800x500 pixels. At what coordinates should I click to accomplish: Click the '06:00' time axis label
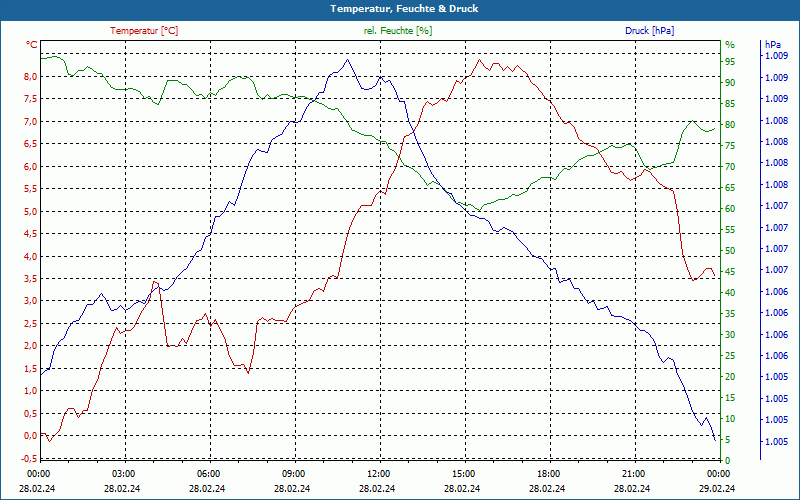pyautogui.click(x=208, y=473)
